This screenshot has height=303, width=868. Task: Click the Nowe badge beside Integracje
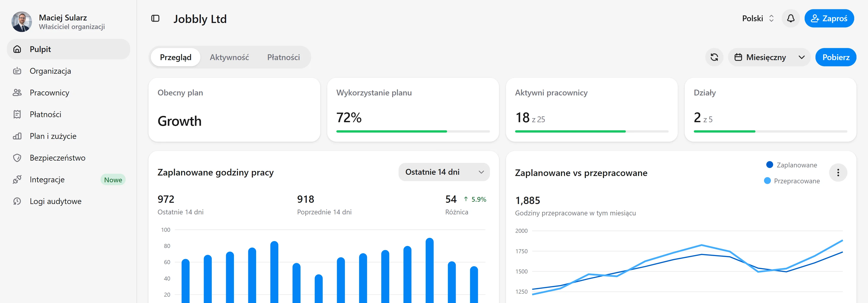tap(113, 180)
